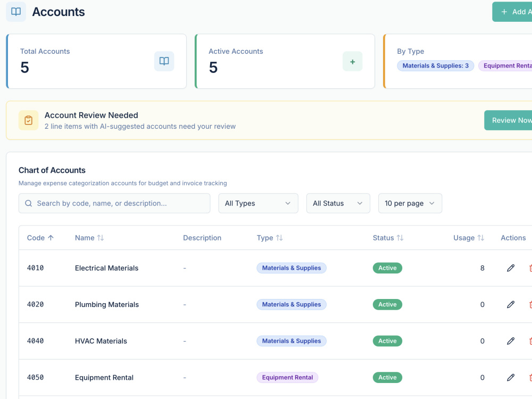Click the Review Now button

coord(508,120)
